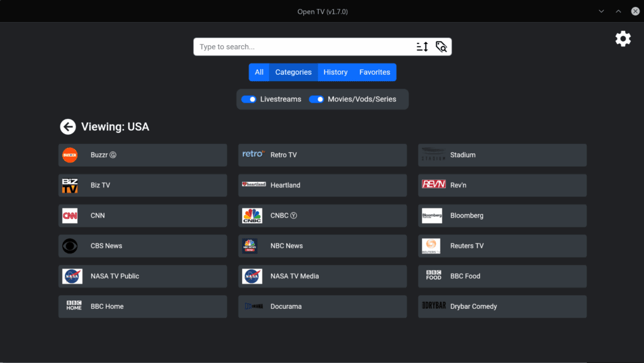Image resolution: width=644 pixels, height=363 pixels.
Task: Click the Type to search field
Action: pyautogui.click(x=302, y=47)
